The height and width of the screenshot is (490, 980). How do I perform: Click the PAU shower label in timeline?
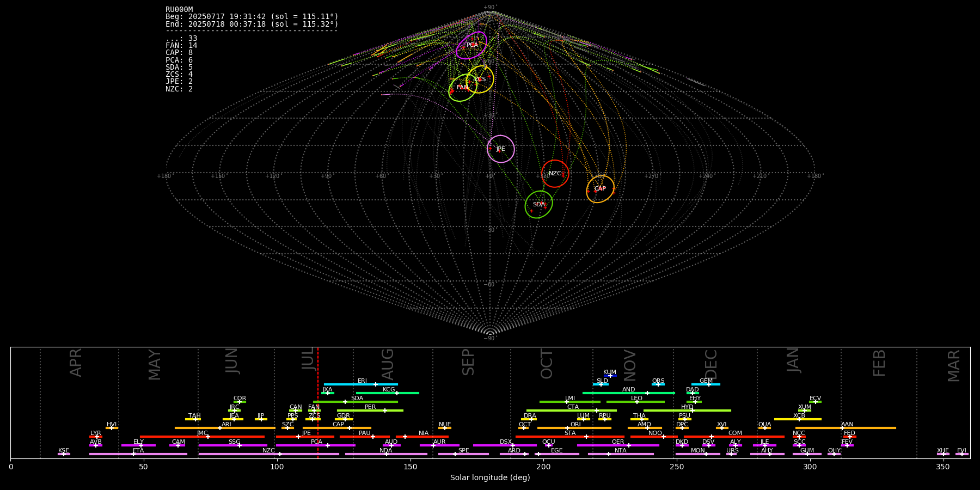(x=364, y=433)
